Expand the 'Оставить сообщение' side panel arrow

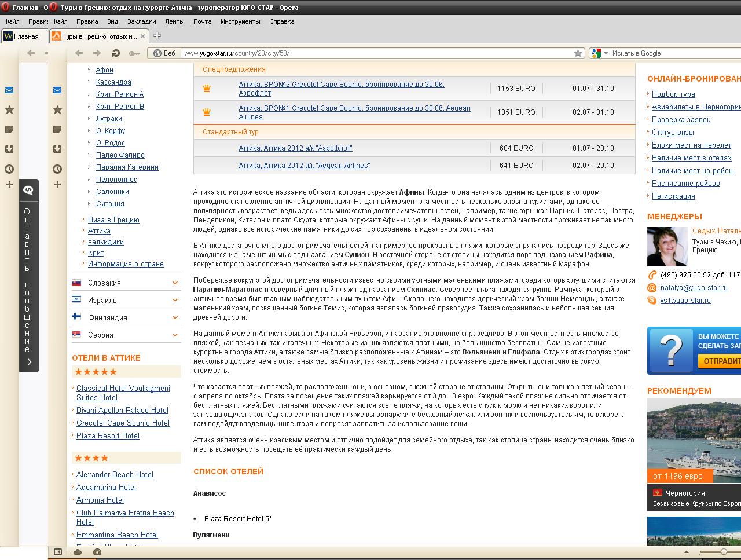pyautogui.click(x=29, y=362)
